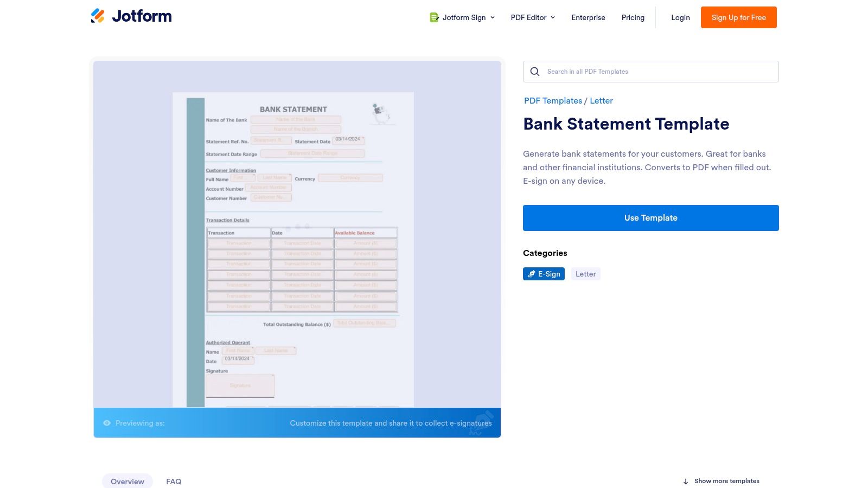Click the Categories heading text
Screen dimensions: 868x488
click(x=545, y=253)
